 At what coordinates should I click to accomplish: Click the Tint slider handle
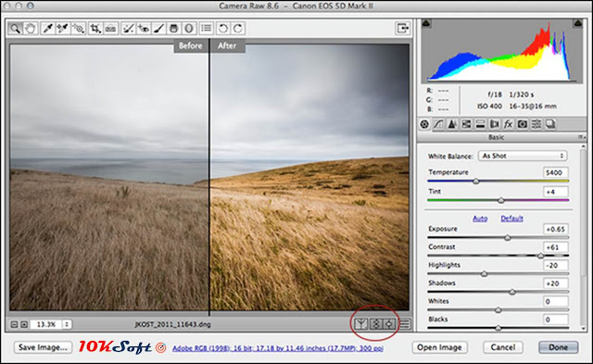(x=501, y=200)
